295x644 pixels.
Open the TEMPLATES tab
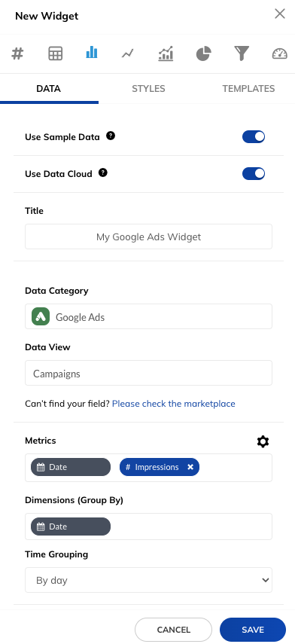click(x=248, y=89)
